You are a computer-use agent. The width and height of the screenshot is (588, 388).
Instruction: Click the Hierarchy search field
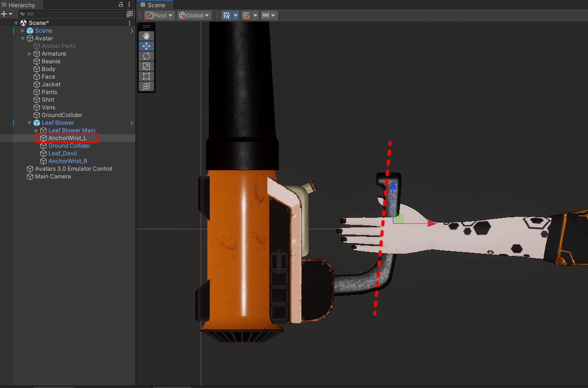click(x=72, y=14)
